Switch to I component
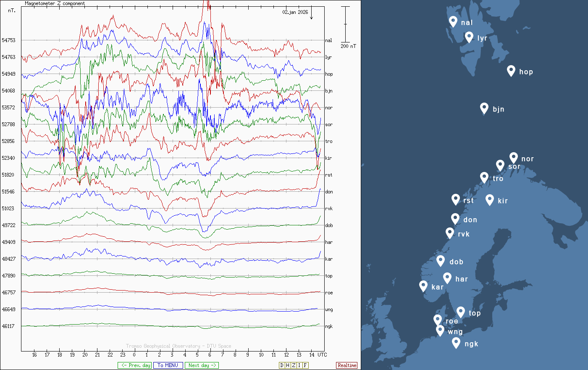The width and height of the screenshot is (588, 370). (x=299, y=365)
